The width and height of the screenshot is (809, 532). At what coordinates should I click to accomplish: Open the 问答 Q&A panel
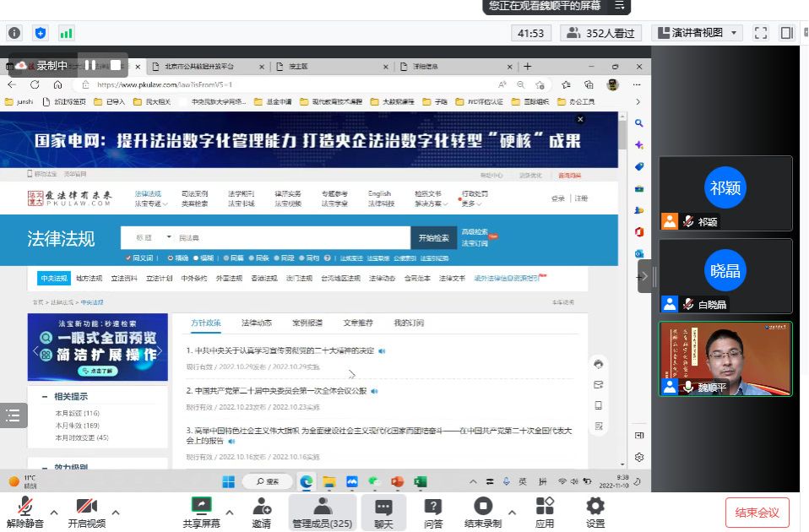433,512
